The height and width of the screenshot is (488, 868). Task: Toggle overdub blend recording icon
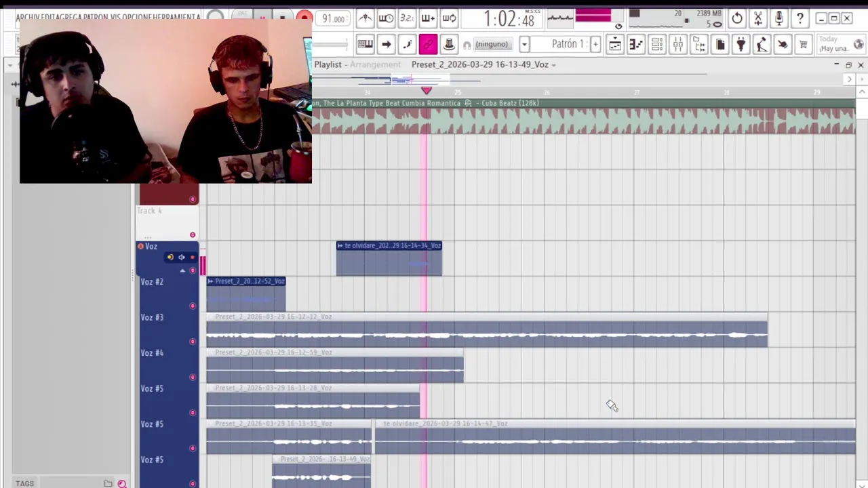pyautogui.click(x=428, y=18)
